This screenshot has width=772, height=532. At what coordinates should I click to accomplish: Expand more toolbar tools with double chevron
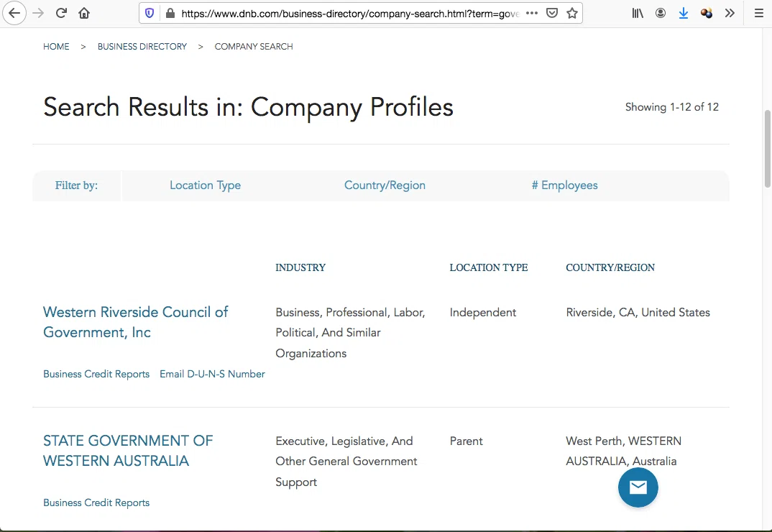(730, 13)
